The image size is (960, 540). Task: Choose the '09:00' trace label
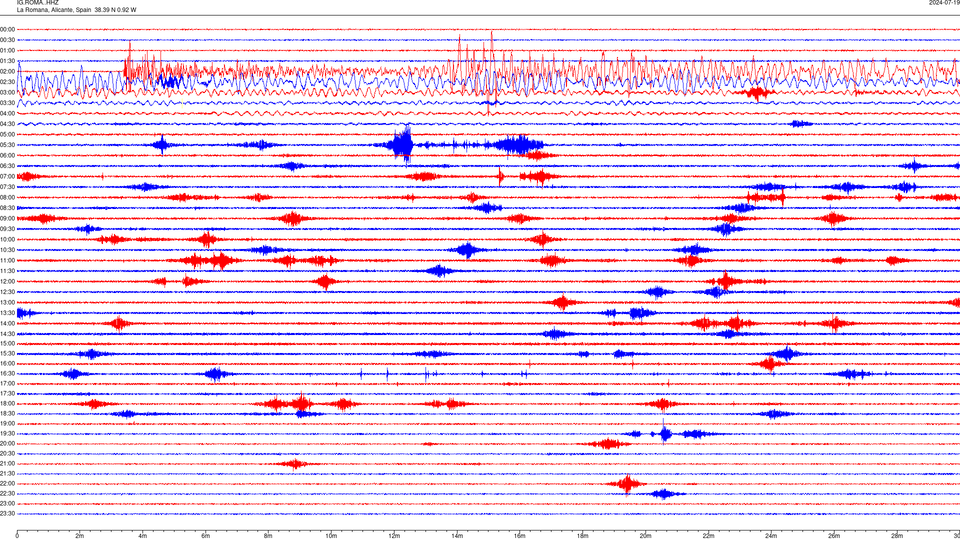(x=7, y=219)
